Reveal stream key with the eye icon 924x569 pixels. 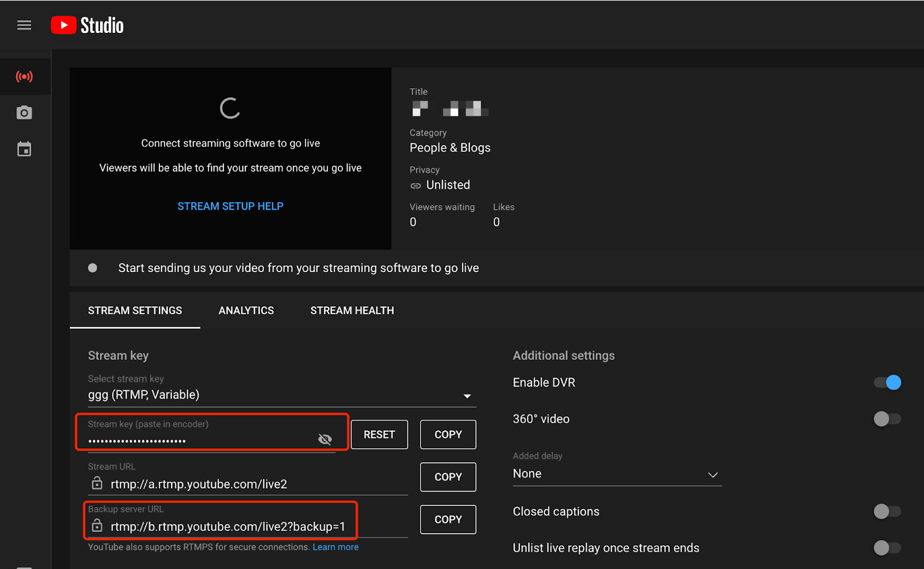(325, 440)
